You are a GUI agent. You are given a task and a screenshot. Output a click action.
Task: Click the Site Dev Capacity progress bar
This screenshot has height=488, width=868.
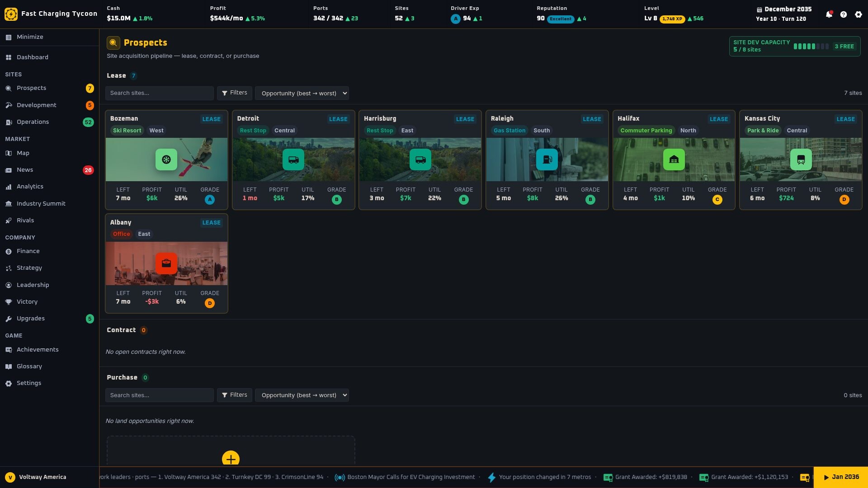coord(811,46)
